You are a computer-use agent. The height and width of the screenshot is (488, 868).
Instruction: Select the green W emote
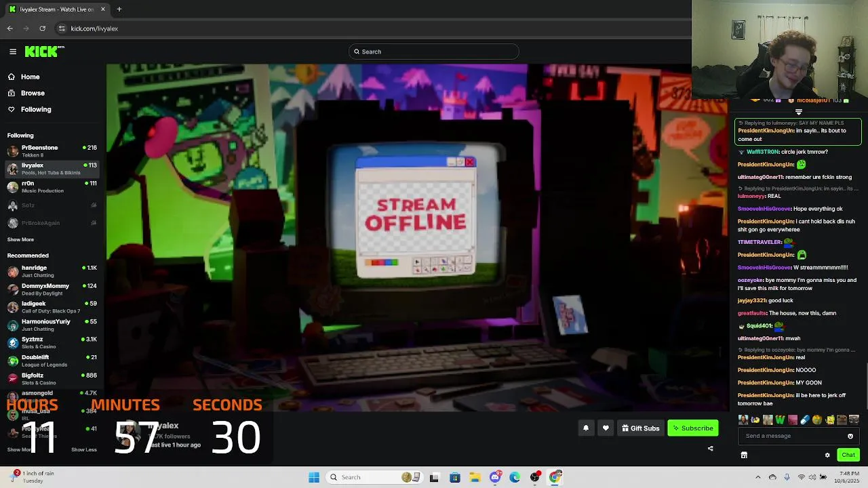pyautogui.click(x=780, y=420)
